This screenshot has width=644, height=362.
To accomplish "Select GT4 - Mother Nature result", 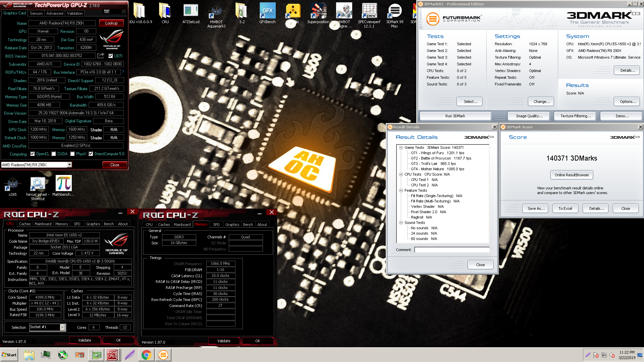I will pyautogui.click(x=437, y=169).
